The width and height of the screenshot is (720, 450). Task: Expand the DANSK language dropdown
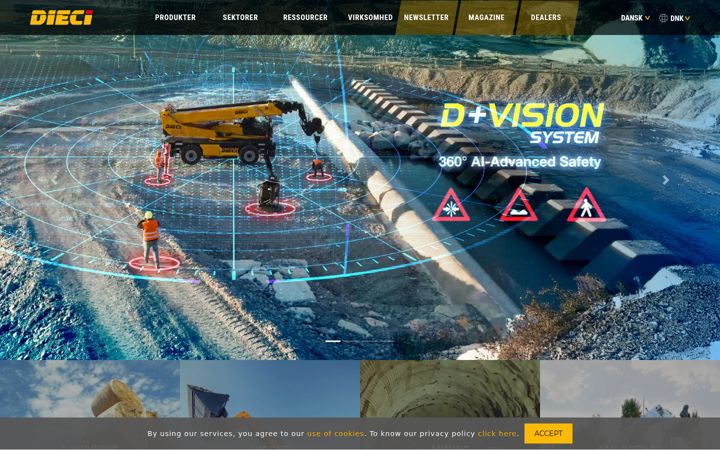click(635, 18)
